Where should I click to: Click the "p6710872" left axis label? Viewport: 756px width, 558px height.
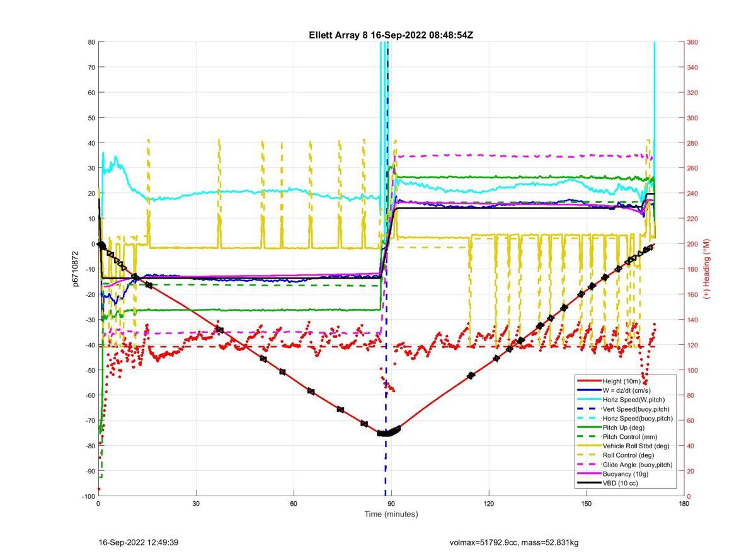tap(76, 269)
